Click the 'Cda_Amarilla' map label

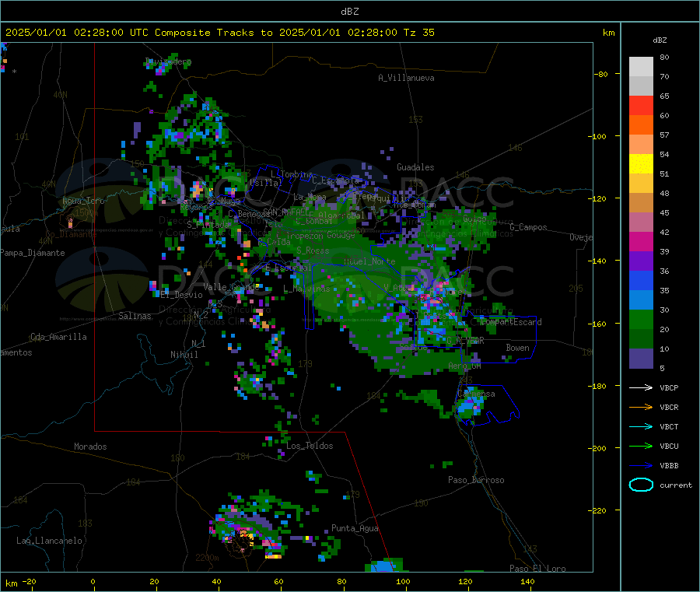[58, 337]
